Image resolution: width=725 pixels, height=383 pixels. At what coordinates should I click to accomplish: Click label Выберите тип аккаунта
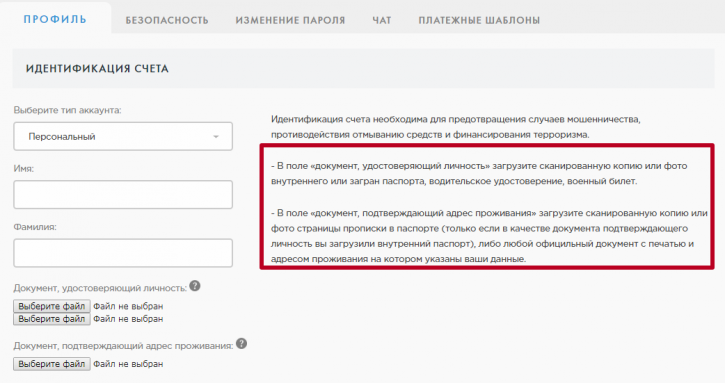68,111
